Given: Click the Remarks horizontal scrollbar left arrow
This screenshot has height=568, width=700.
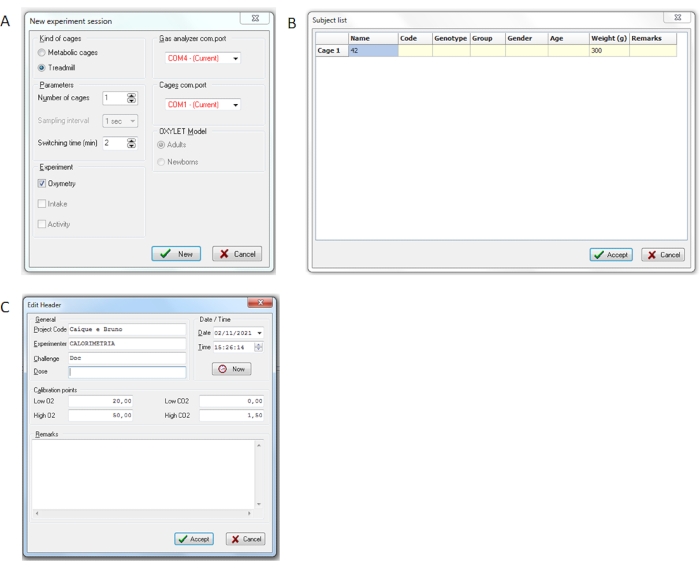Looking at the screenshot, I should (x=37, y=513).
